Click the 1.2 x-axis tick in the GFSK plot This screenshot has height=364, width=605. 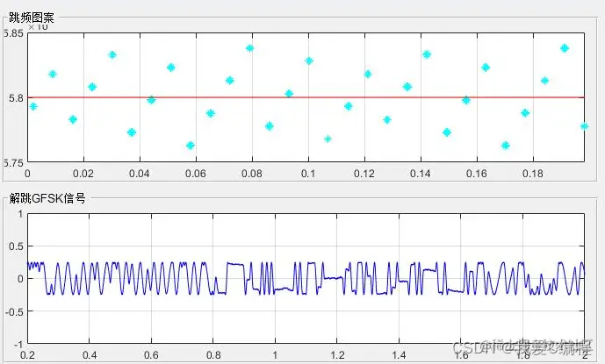337,354
